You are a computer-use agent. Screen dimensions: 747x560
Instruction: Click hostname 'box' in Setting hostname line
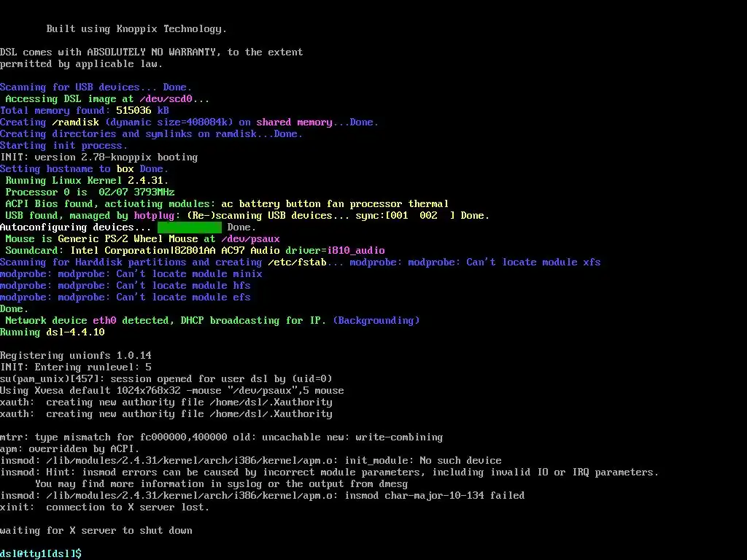pos(125,169)
